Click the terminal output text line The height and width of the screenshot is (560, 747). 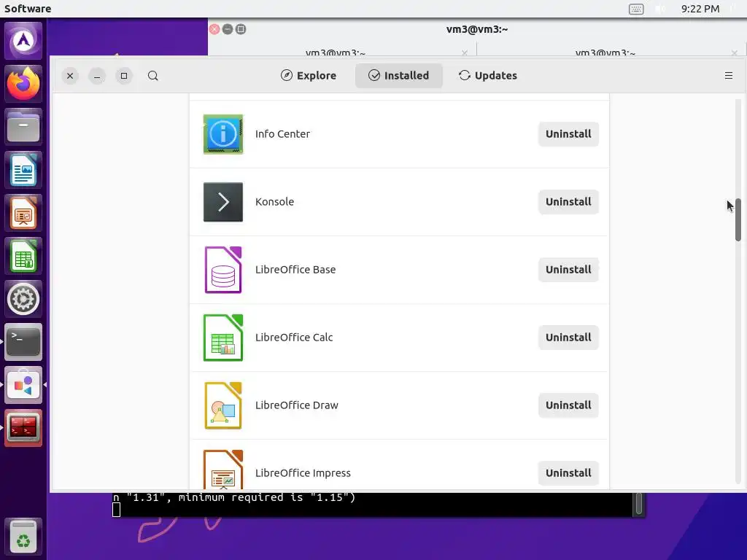234,497
